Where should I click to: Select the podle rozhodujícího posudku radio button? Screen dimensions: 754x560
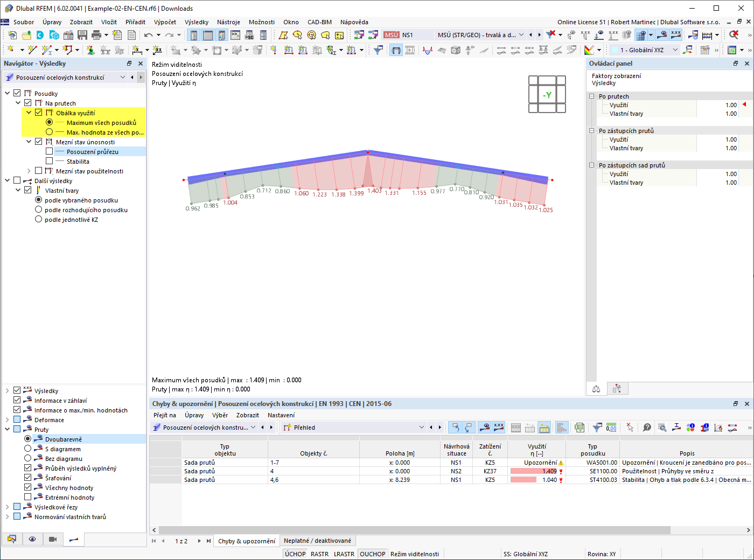[39, 209]
